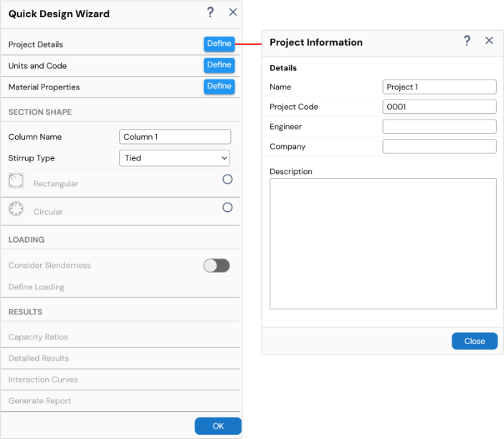
Task: Open help in Quick Design Wizard header
Action: pos(210,12)
